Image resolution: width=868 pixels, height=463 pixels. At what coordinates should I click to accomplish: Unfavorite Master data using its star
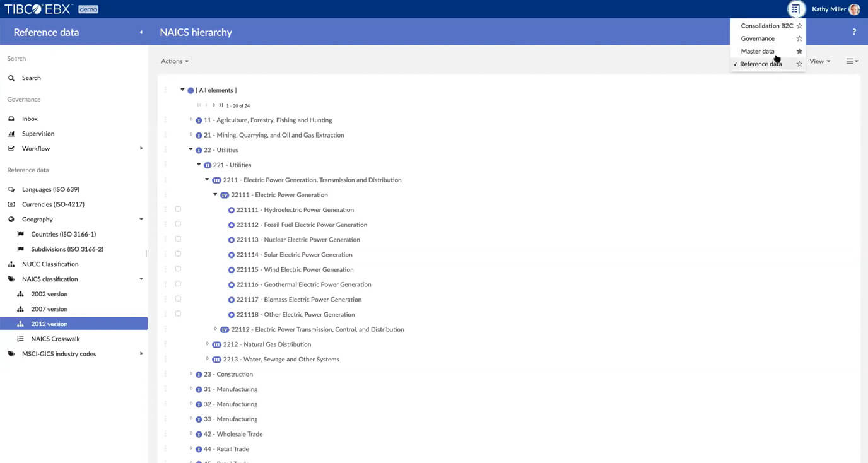[x=799, y=51]
